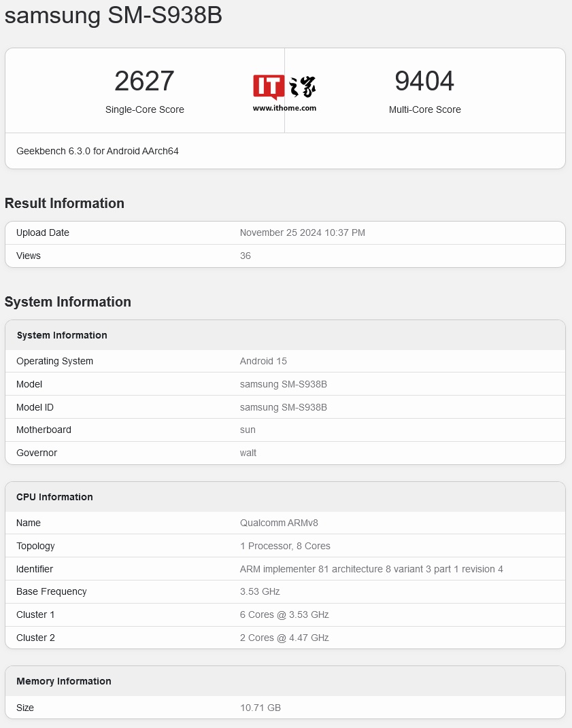The width and height of the screenshot is (572, 728).
Task: Select Cluster 2 value 2 Cores @ 4.47 GHz
Action: 284,638
